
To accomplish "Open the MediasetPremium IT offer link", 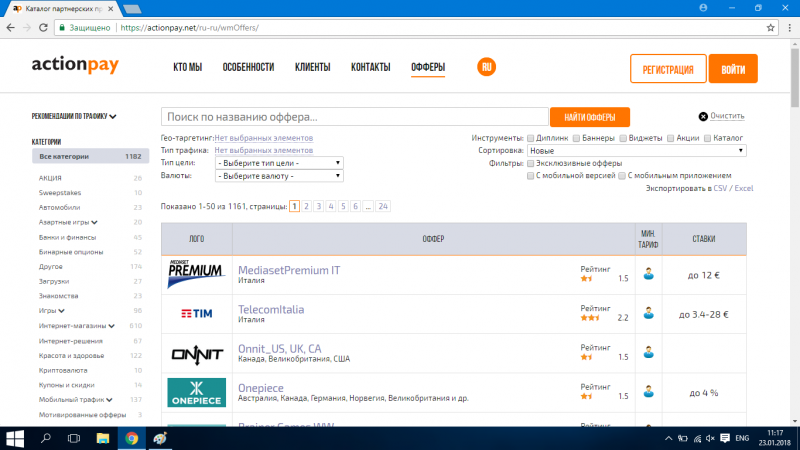I will [289, 270].
